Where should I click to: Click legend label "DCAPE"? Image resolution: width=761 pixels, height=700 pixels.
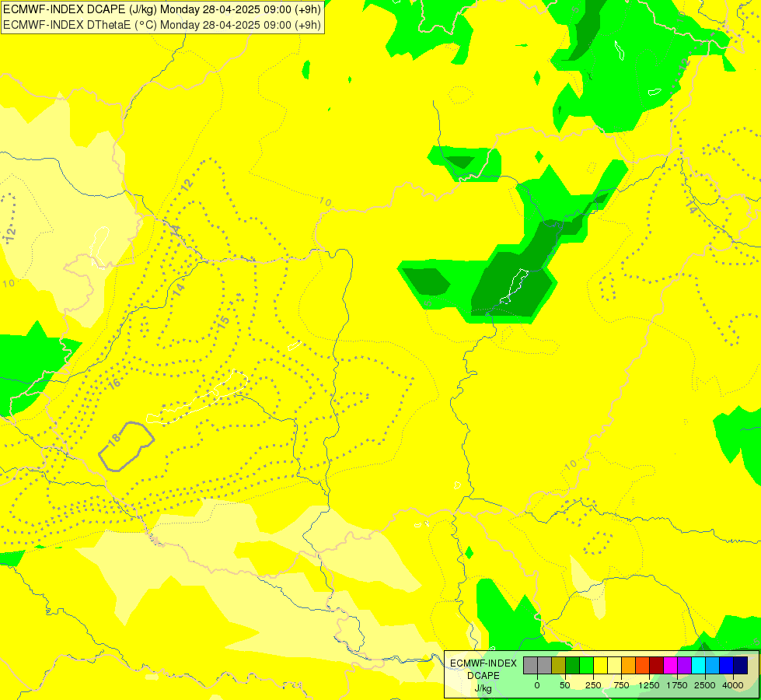tap(483, 676)
